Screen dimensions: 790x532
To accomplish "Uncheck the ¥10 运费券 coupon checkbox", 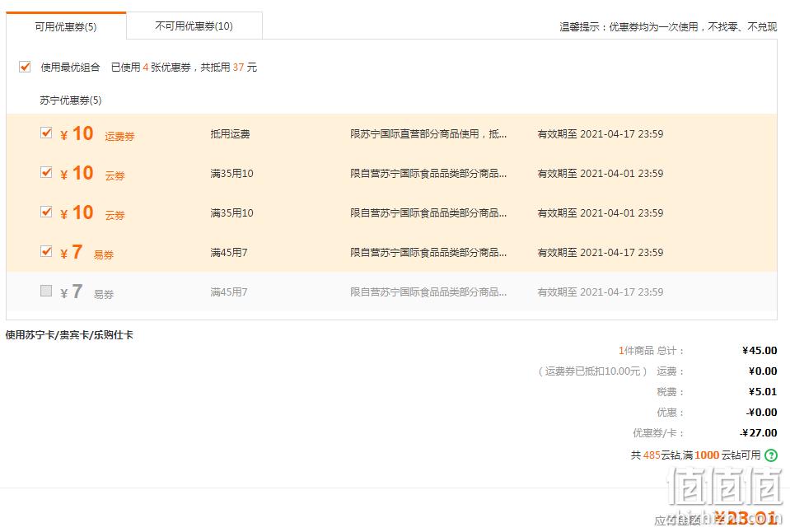I will pos(46,133).
